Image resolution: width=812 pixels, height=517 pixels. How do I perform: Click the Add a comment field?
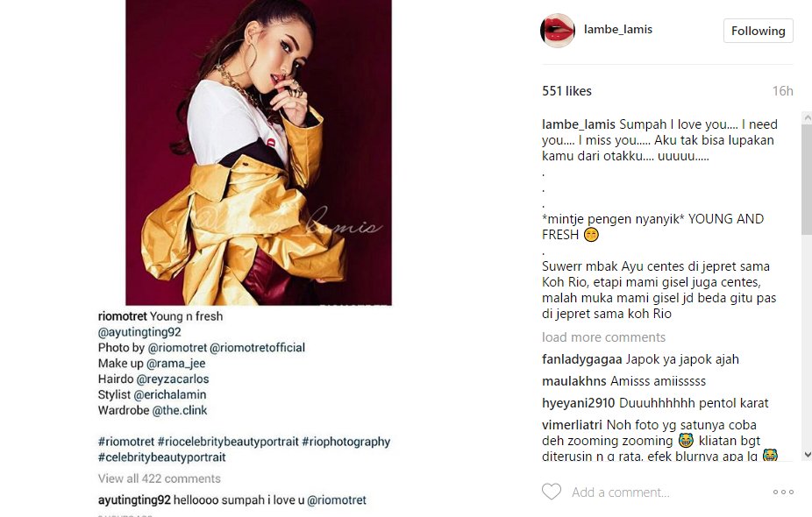(668, 492)
